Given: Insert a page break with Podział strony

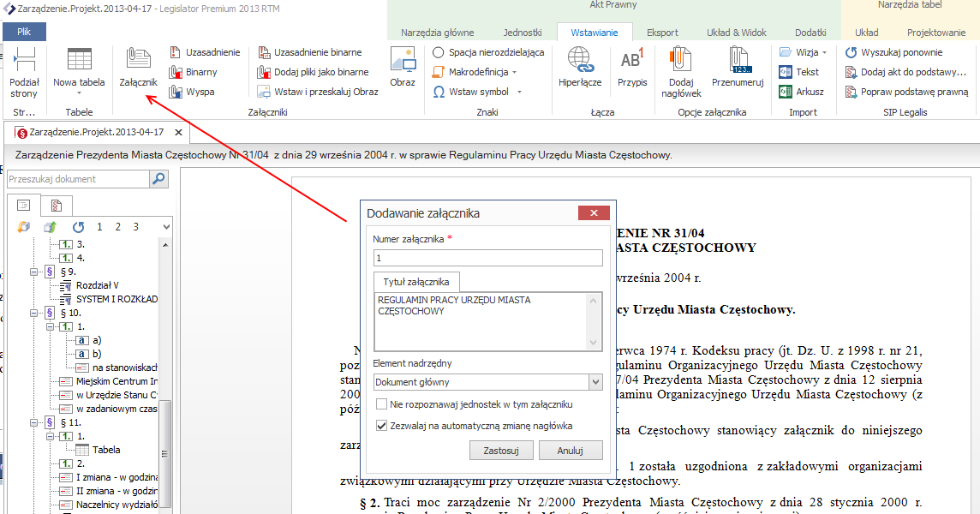Looking at the screenshot, I should [x=24, y=73].
